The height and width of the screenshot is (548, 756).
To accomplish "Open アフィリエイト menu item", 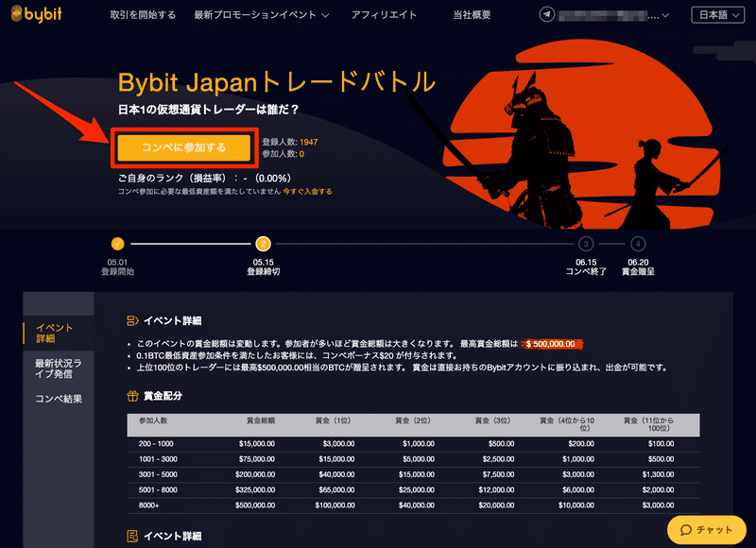I will click(x=384, y=15).
